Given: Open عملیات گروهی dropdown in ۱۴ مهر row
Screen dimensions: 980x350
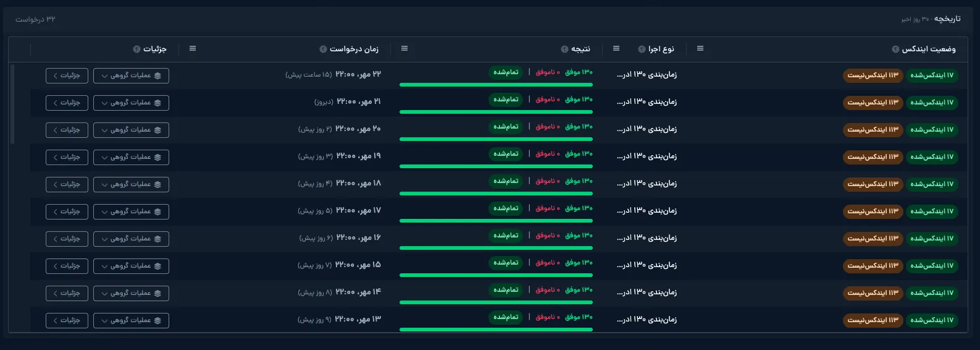Looking at the screenshot, I should click(131, 293).
